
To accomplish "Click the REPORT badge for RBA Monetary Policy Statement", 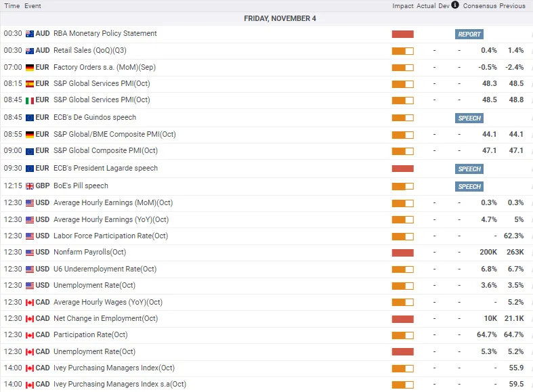I will pos(469,34).
